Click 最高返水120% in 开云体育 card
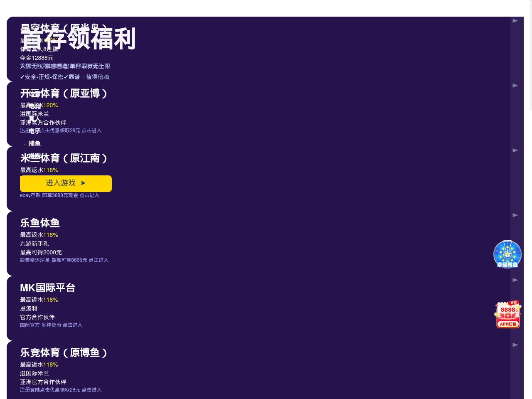Screen dimensions: 532x399 coord(39,106)
